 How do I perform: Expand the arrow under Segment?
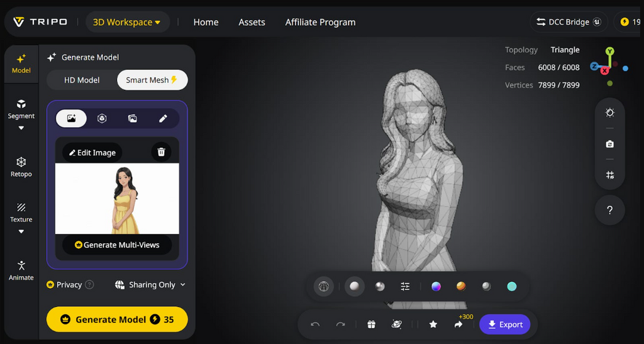[21, 128]
